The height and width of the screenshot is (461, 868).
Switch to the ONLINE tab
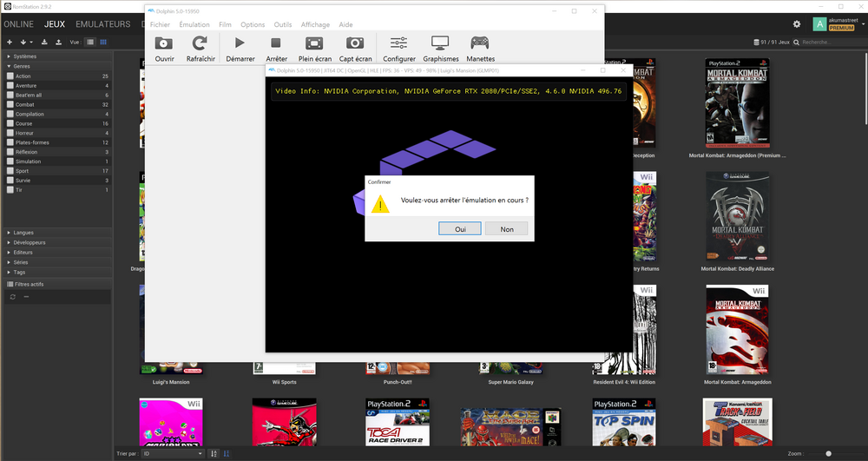click(x=18, y=24)
